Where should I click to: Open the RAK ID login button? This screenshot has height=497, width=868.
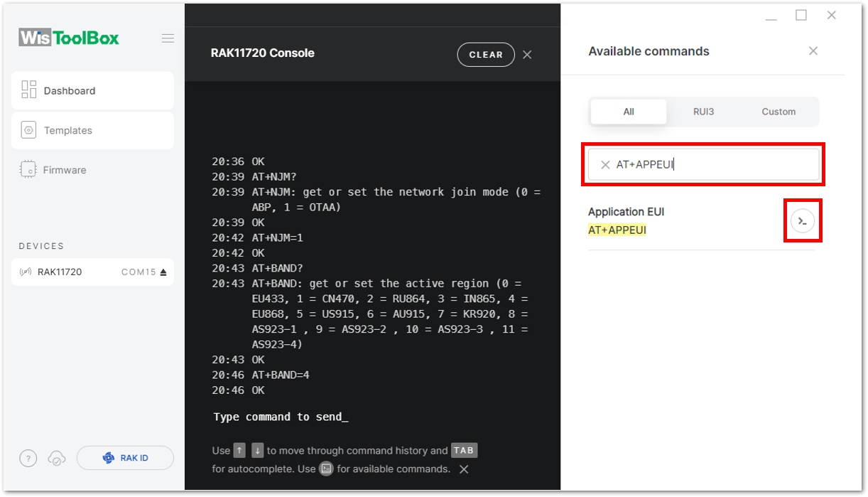point(125,458)
